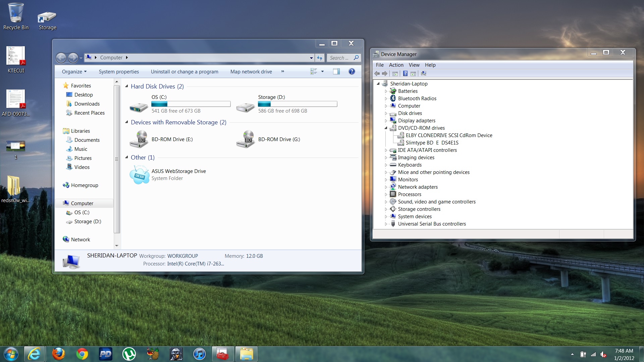Collapse the Hard Disk Drives group
The image size is (644, 362).
[x=127, y=86]
